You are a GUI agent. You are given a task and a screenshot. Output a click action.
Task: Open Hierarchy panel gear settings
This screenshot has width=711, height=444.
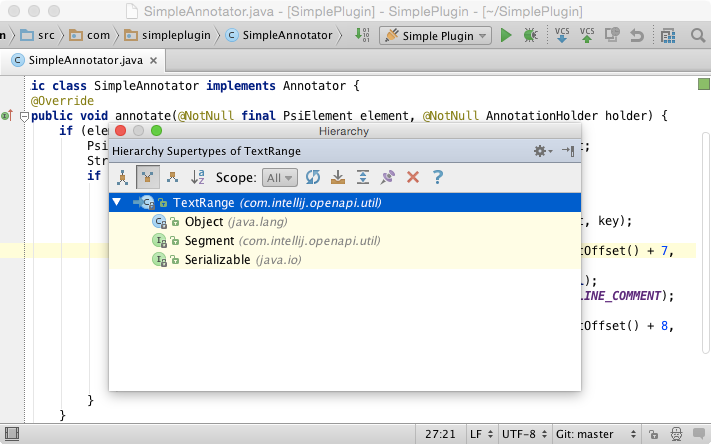tap(542, 151)
